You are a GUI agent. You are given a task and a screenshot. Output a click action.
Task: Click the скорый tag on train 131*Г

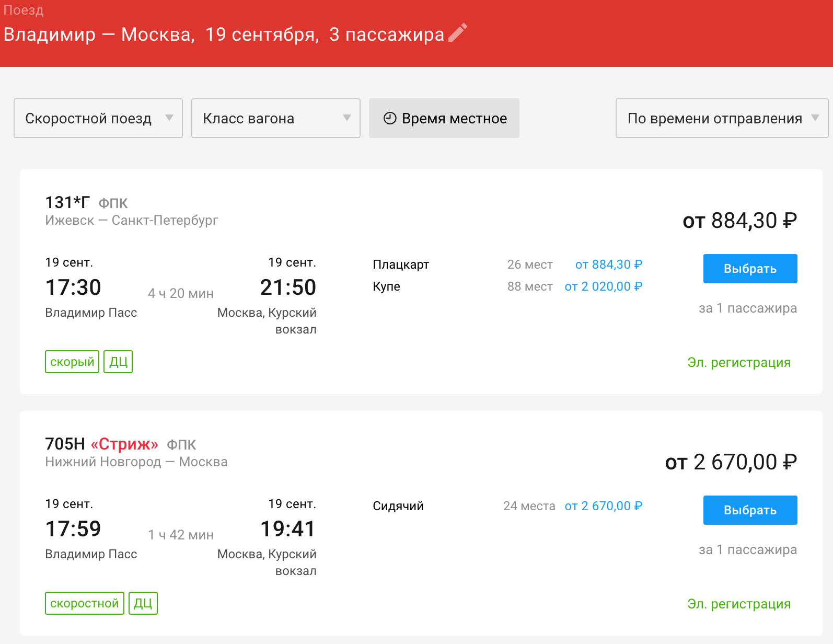click(x=72, y=362)
